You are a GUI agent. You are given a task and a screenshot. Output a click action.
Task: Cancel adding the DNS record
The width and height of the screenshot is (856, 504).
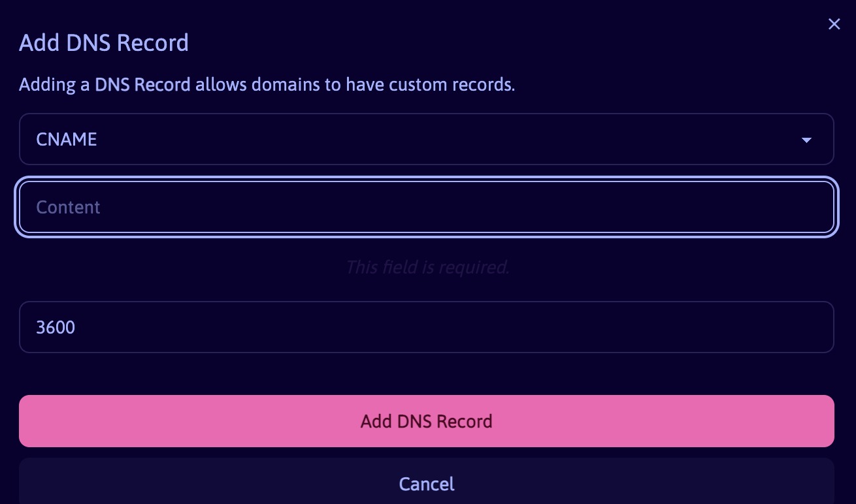point(427,484)
